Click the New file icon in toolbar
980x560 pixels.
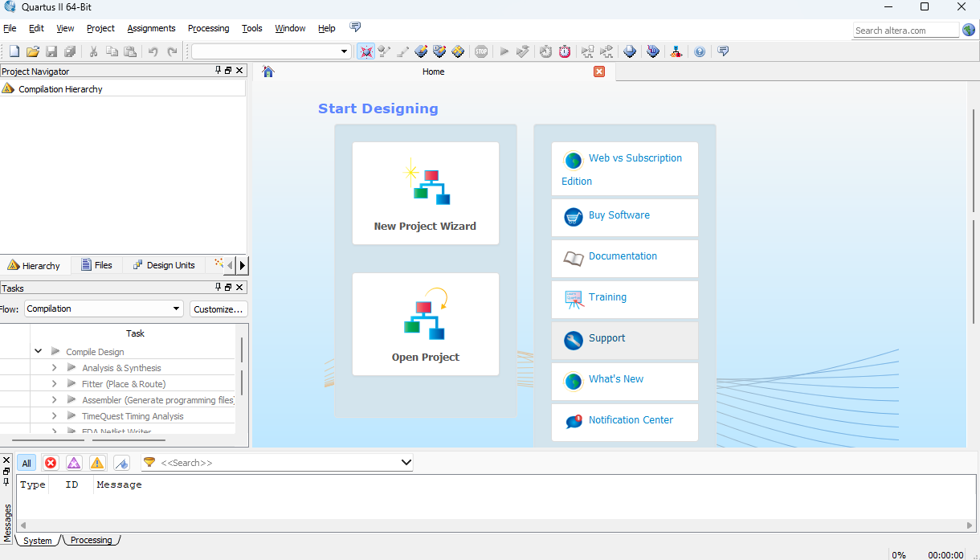pos(14,51)
